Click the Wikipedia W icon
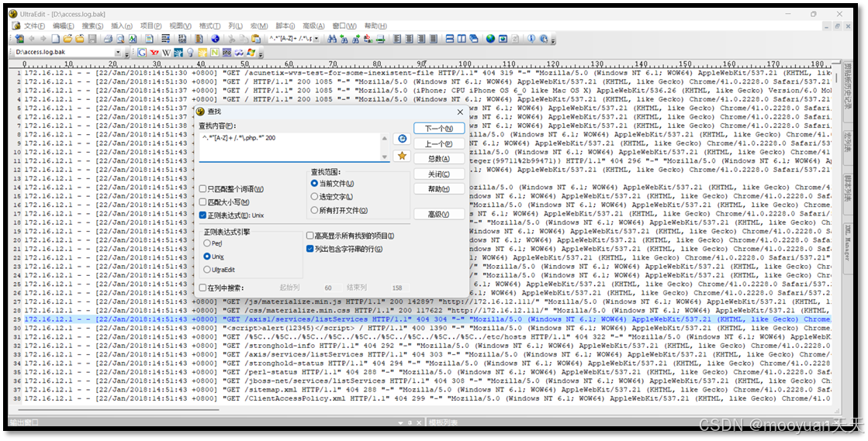 pos(166,53)
